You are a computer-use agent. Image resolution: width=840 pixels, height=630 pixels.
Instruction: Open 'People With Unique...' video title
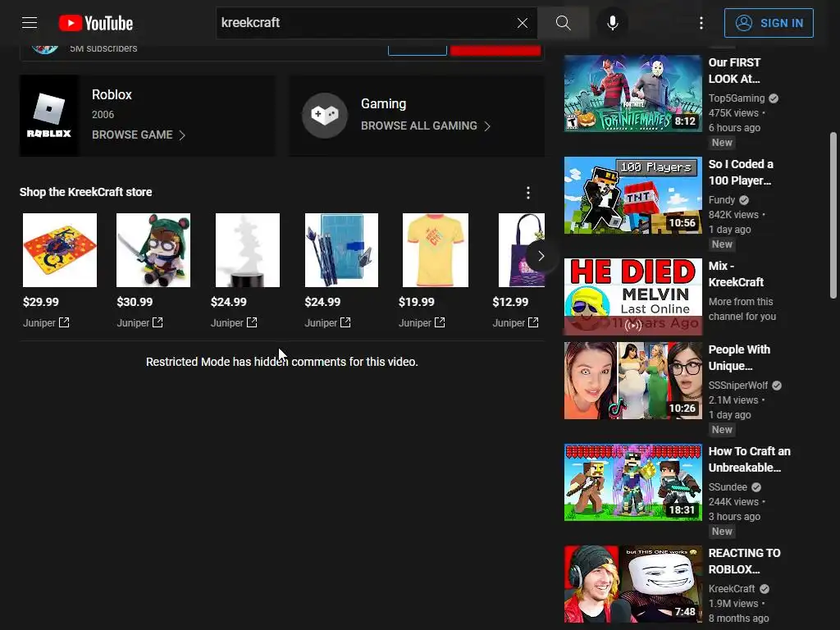click(739, 358)
